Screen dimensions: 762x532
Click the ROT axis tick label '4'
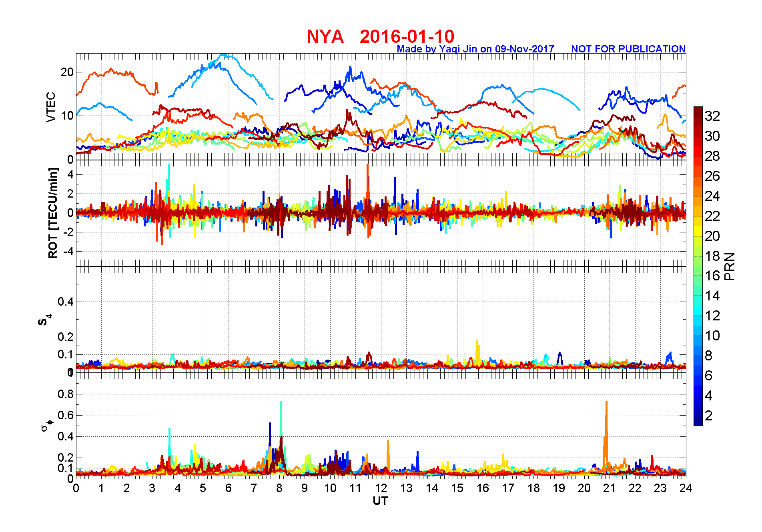70,174
